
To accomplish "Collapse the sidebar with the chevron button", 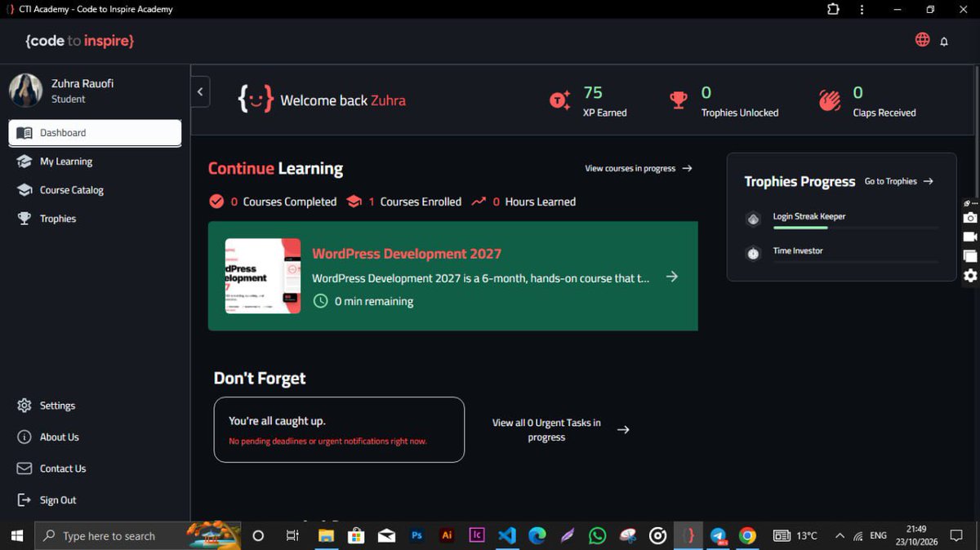I will click(200, 91).
